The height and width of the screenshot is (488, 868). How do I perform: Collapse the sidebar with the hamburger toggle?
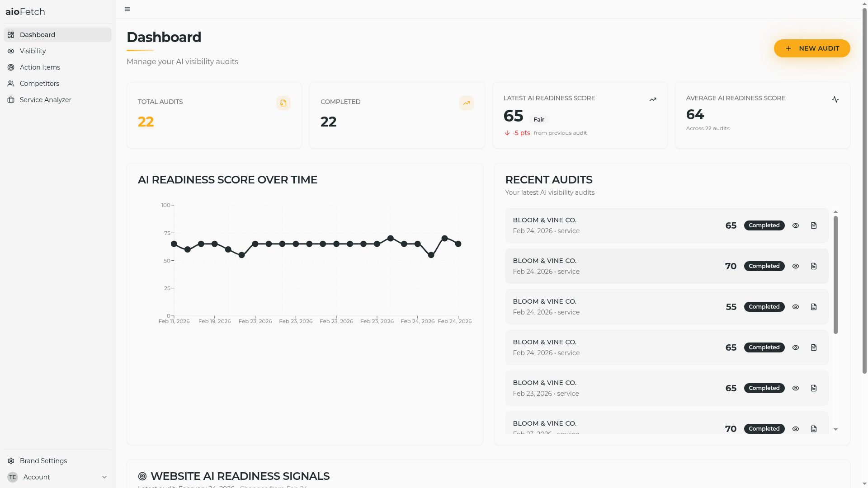coord(127,9)
